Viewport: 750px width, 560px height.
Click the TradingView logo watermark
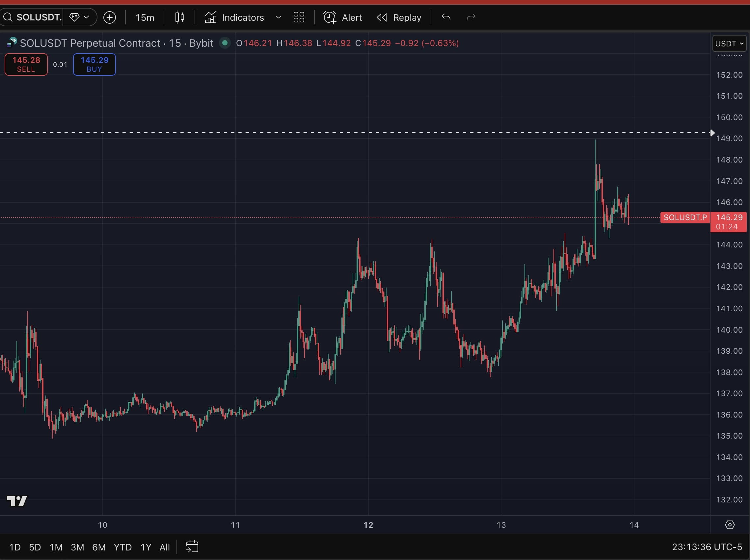(17, 501)
